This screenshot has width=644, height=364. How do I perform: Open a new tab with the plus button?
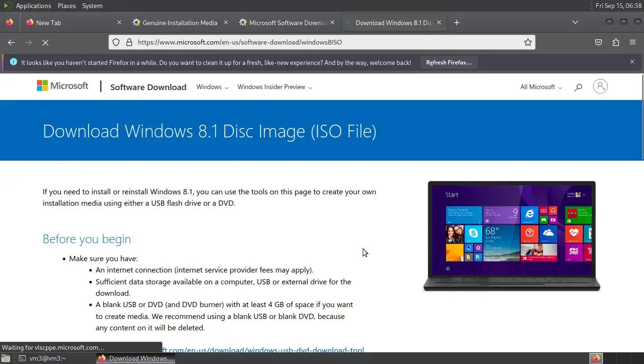coord(456,22)
